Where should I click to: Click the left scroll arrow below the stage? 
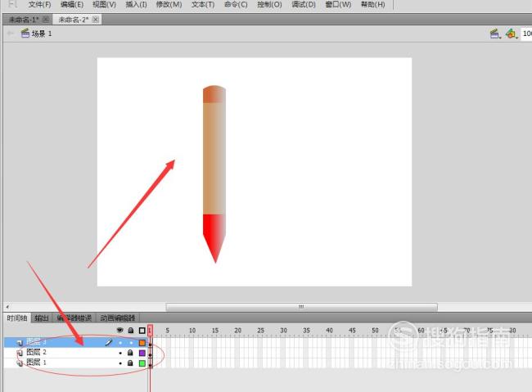pos(7,307)
